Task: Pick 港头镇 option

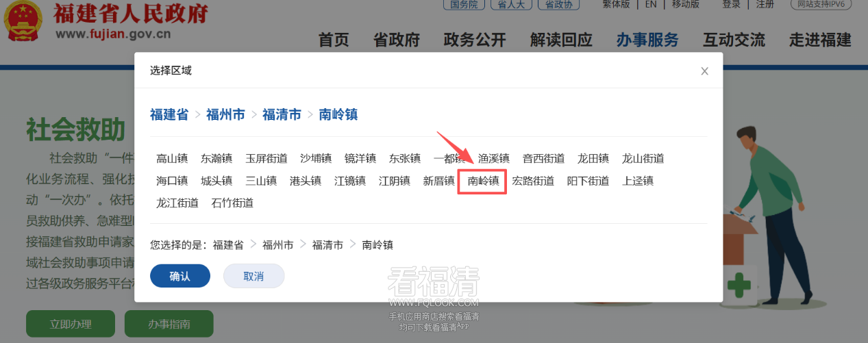Action: click(x=306, y=181)
